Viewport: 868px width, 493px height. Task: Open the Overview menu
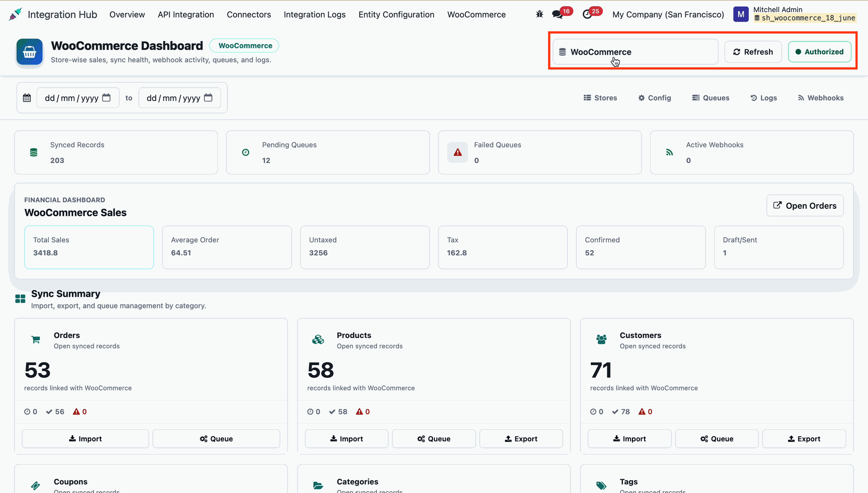click(x=127, y=14)
